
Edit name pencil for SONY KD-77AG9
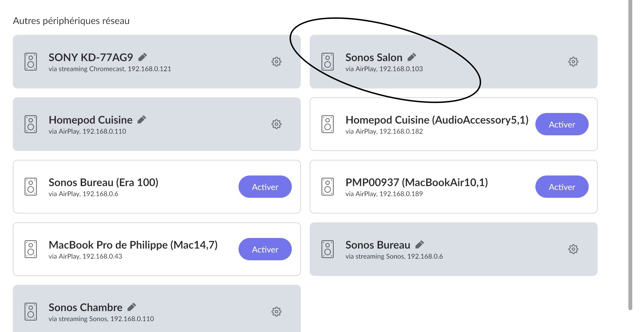click(x=142, y=57)
